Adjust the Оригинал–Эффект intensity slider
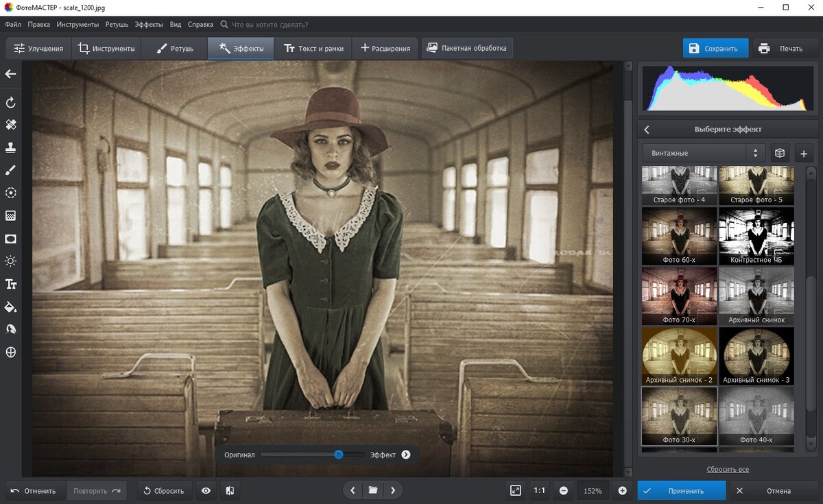Viewport: 823px width, 504px height. click(x=313, y=455)
